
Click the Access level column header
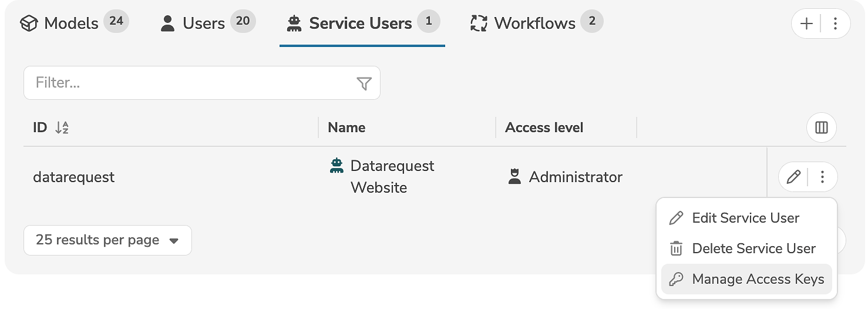[544, 127]
